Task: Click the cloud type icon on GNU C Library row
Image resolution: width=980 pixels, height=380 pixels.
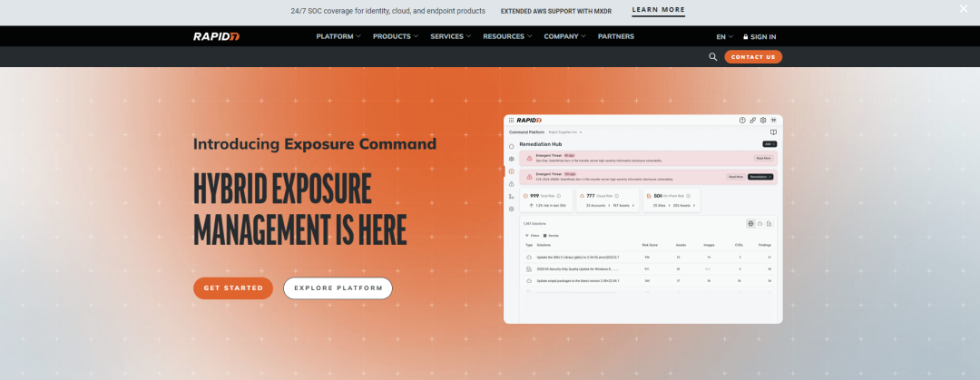Action: pyautogui.click(x=529, y=257)
